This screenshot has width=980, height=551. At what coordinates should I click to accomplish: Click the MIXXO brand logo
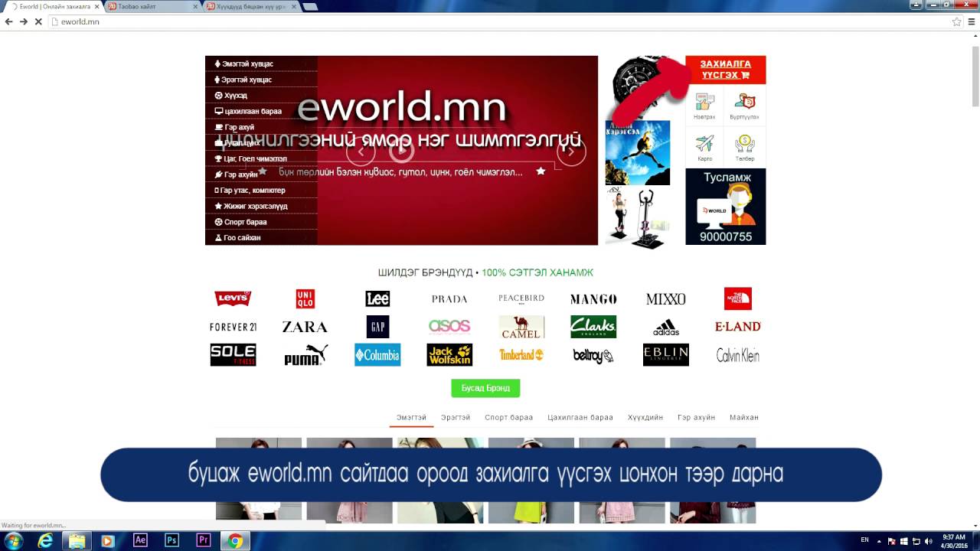pos(665,299)
